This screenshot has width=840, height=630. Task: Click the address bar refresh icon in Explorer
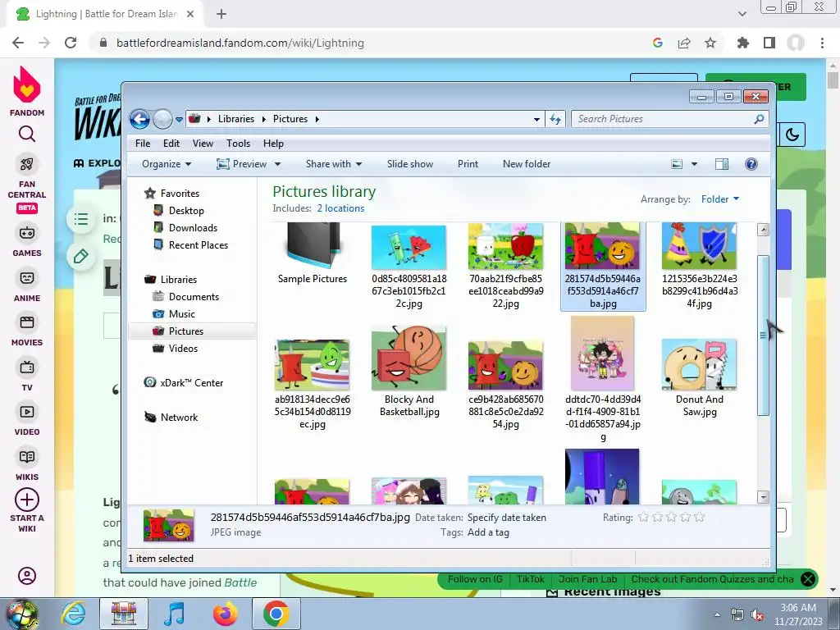[555, 120]
